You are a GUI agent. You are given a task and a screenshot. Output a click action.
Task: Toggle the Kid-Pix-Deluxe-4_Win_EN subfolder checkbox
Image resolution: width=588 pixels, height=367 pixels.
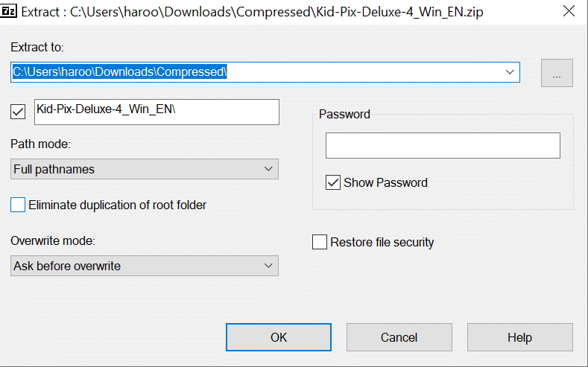pyautogui.click(x=19, y=112)
